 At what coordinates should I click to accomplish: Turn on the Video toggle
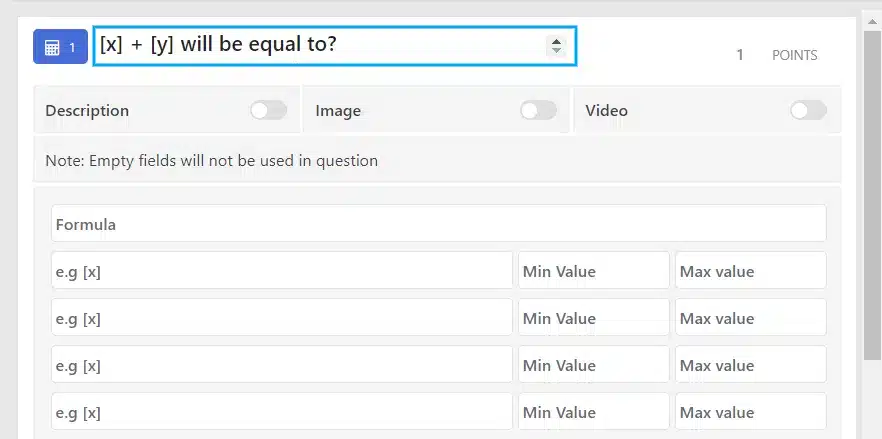coord(808,110)
